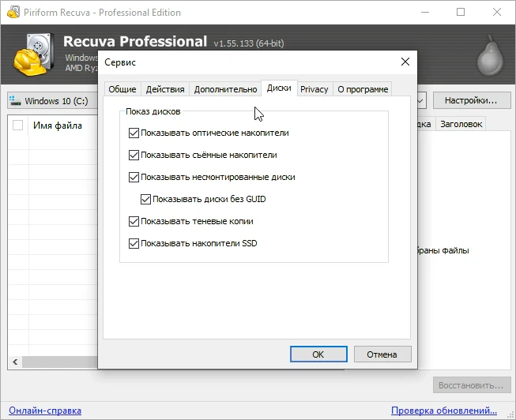The image size is (516, 420).
Task: Uncheck Показывать накопители SSD
Action: tap(134, 243)
